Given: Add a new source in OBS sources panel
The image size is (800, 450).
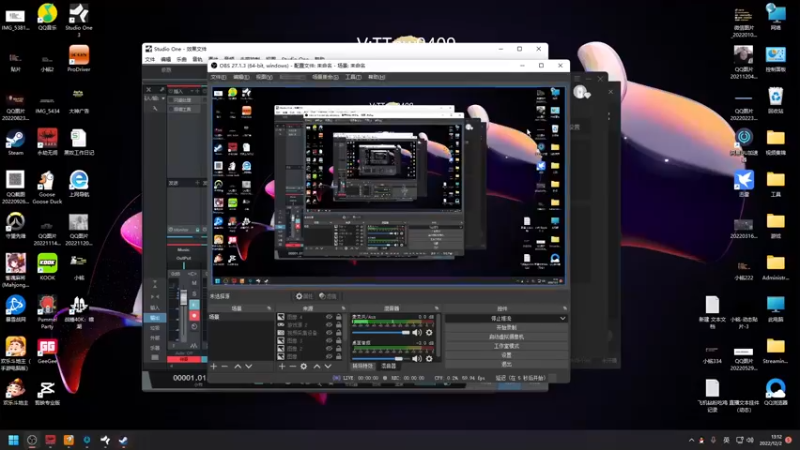Looking at the screenshot, I should [x=282, y=366].
